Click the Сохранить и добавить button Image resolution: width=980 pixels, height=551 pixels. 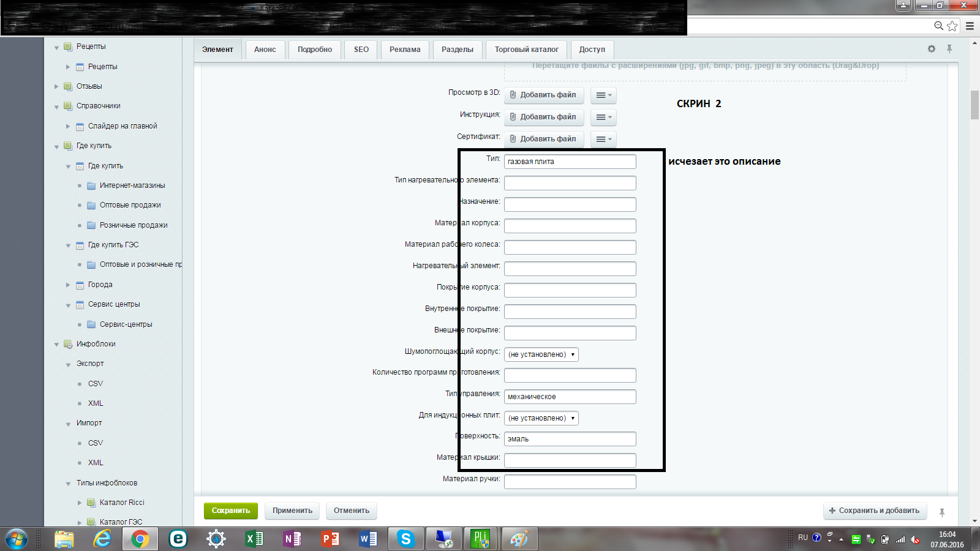coord(875,511)
